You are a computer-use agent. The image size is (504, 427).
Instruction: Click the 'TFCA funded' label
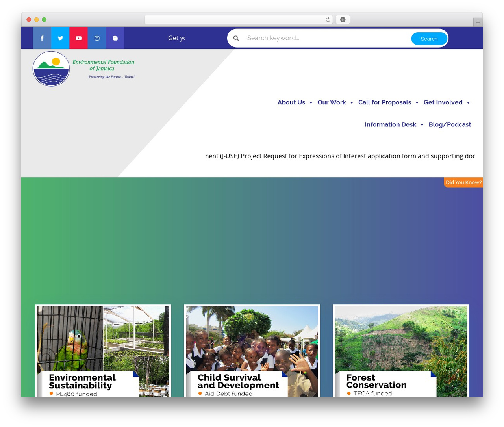pyautogui.click(x=372, y=393)
